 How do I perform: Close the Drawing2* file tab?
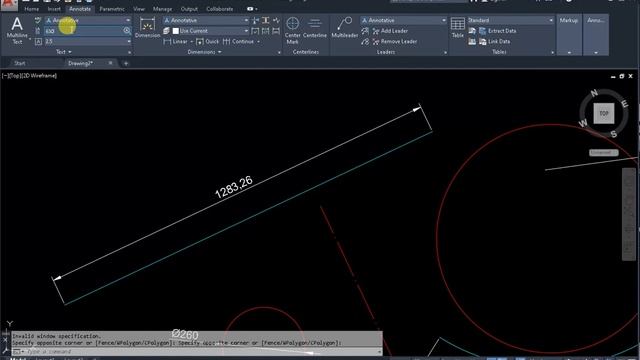click(110, 63)
